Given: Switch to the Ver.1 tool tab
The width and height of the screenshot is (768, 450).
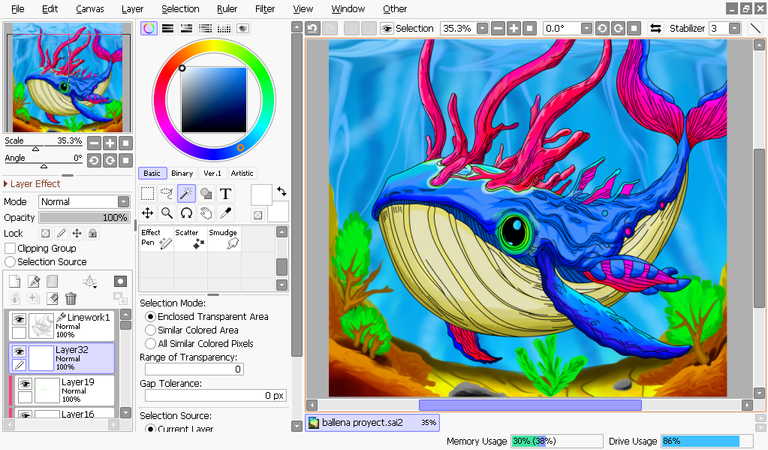Looking at the screenshot, I should 212,173.
